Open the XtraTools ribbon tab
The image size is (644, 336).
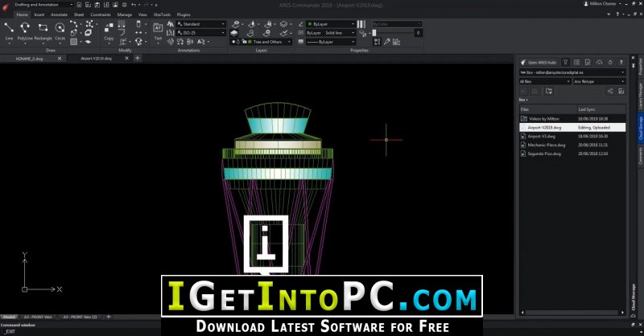[162, 14]
